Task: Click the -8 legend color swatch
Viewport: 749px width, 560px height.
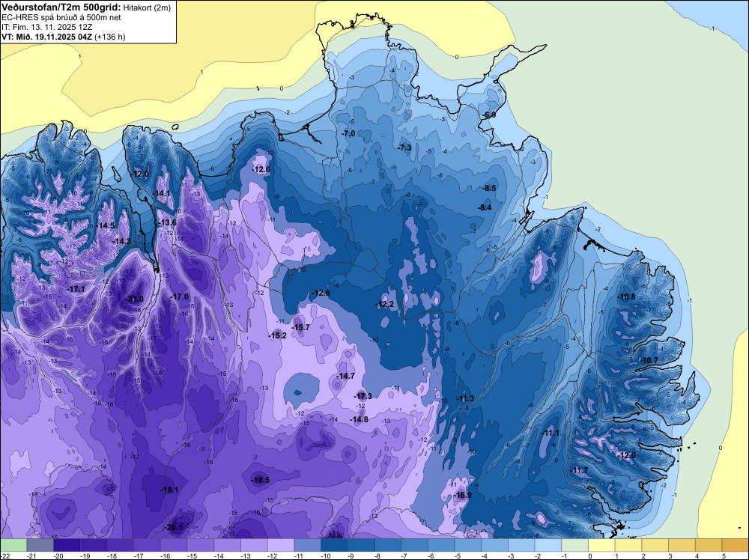Action: point(388,545)
